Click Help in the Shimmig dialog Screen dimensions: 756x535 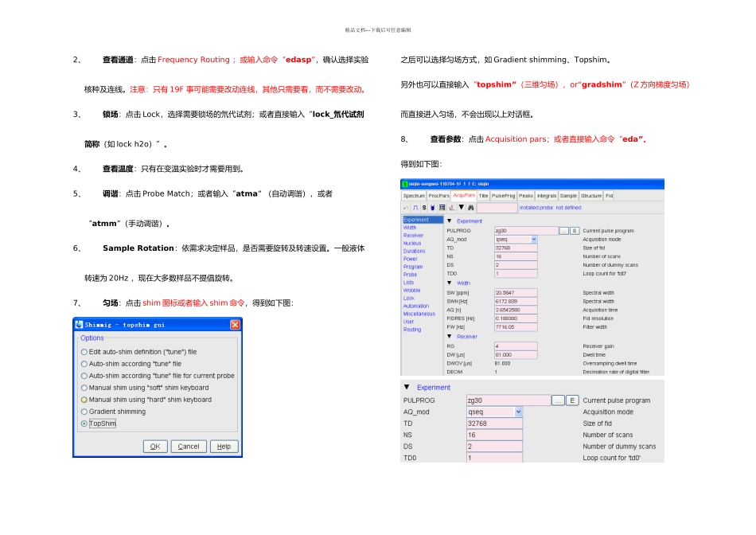click(224, 447)
